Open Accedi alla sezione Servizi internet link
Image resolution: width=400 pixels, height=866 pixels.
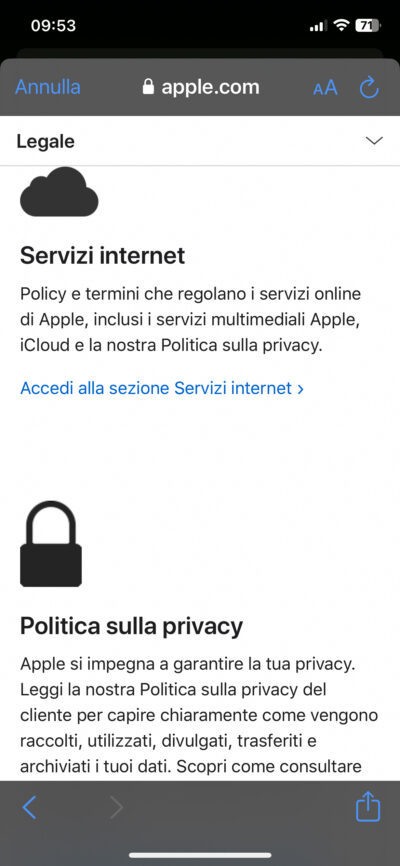point(162,388)
